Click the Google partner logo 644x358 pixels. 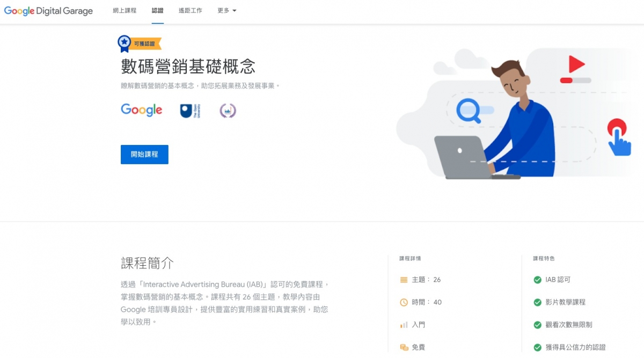point(142,110)
